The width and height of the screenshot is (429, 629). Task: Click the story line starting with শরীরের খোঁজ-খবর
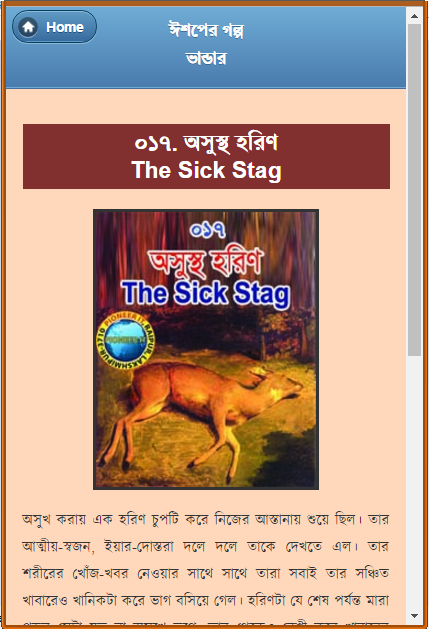point(205,573)
